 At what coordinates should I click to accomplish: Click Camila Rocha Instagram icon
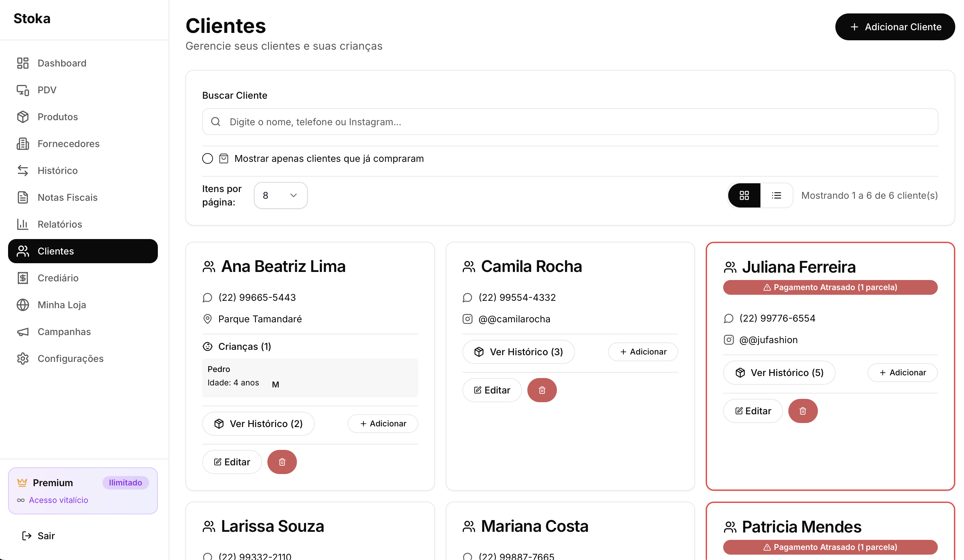point(468,319)
